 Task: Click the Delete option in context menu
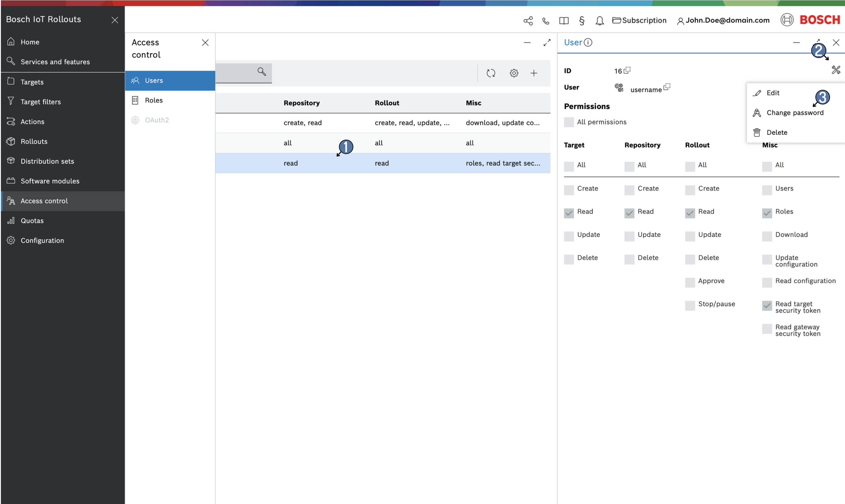click(777, 133)
